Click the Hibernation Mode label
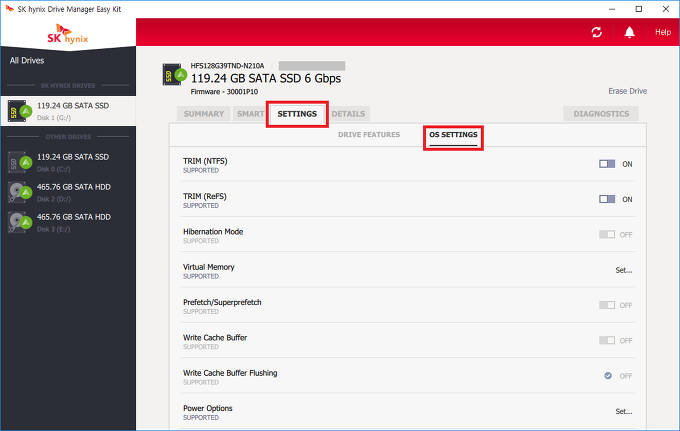Viewport: 680px width, 431px height. (213, 232)
